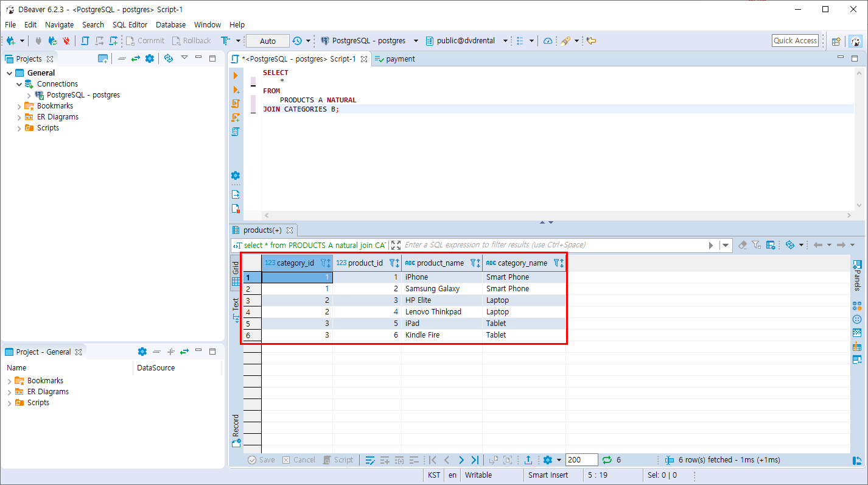
Task: Select the Lenovo Thinkpad cell
Action: pyautogui.click(x=442, y=312)
